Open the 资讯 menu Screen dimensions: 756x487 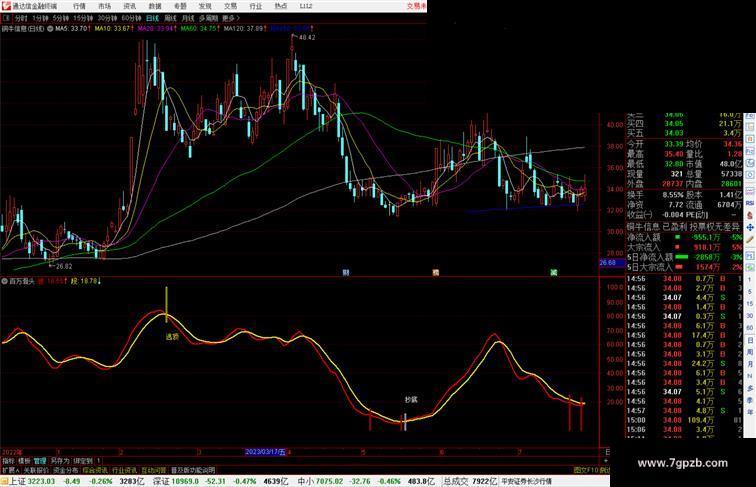(x=130, y=6)
